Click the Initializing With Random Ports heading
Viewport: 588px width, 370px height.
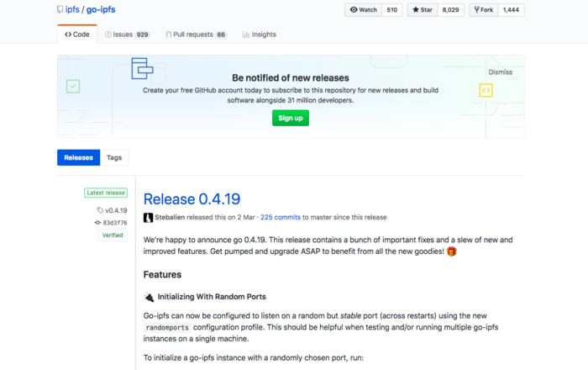tap(212, 297)
